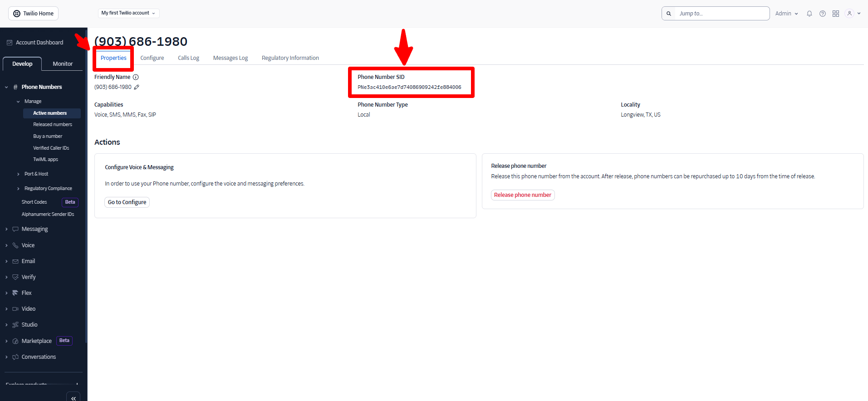Expand the Verify section chevron
Viewport: 868px width, 401px height.
coord(6,277)
